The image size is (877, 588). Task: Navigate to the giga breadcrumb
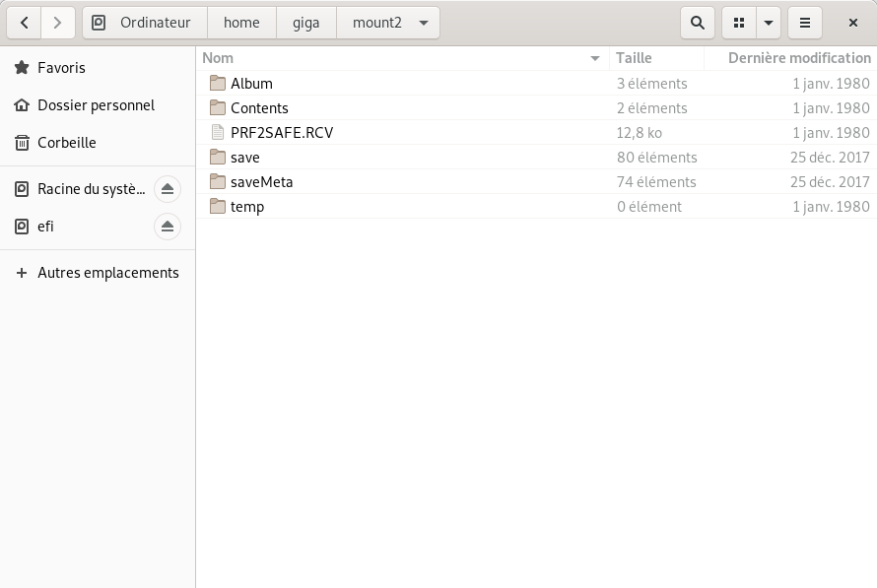click(x=306, y=23)
